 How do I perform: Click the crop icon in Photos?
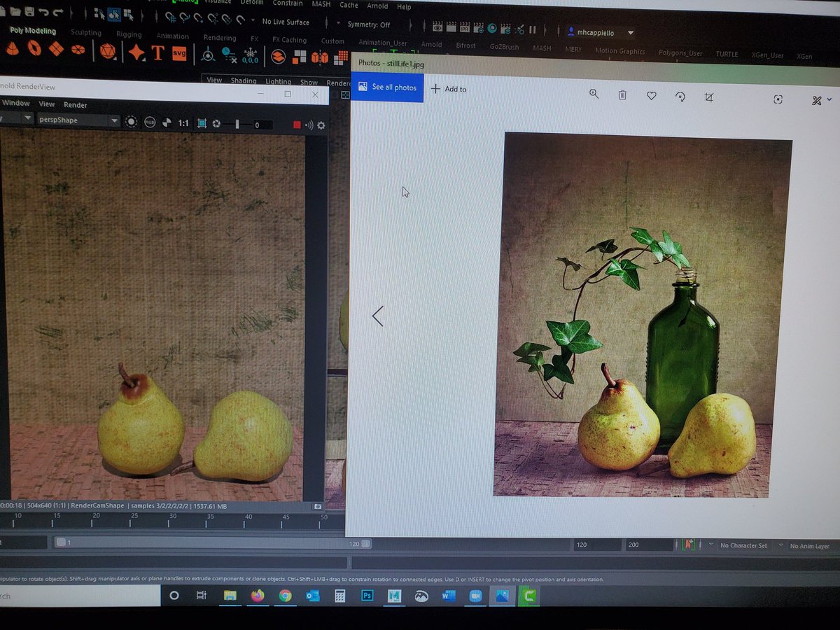(708, 97)
